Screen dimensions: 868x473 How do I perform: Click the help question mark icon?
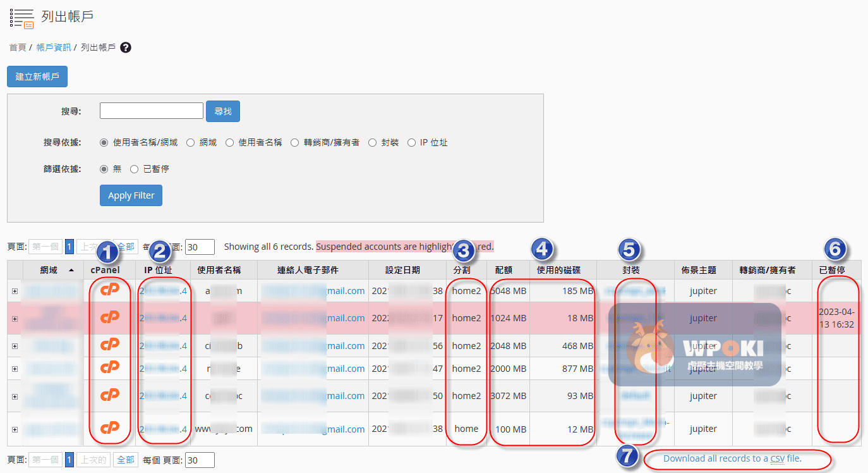(x=126, y=47)
